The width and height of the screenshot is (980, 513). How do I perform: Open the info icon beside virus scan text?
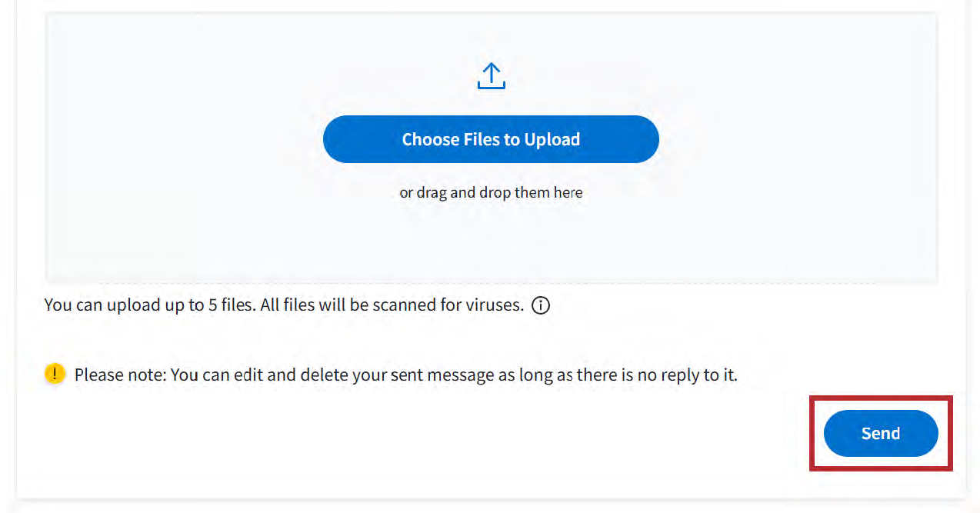(x=542, y=306)
